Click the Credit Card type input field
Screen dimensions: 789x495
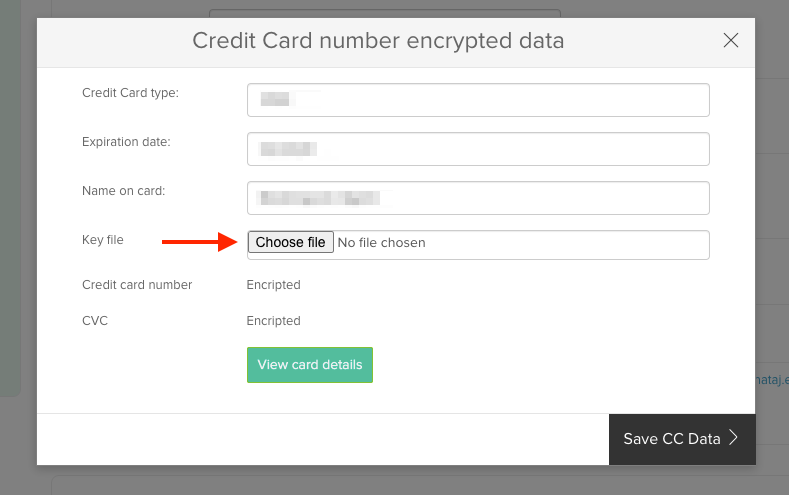[478, 100]
